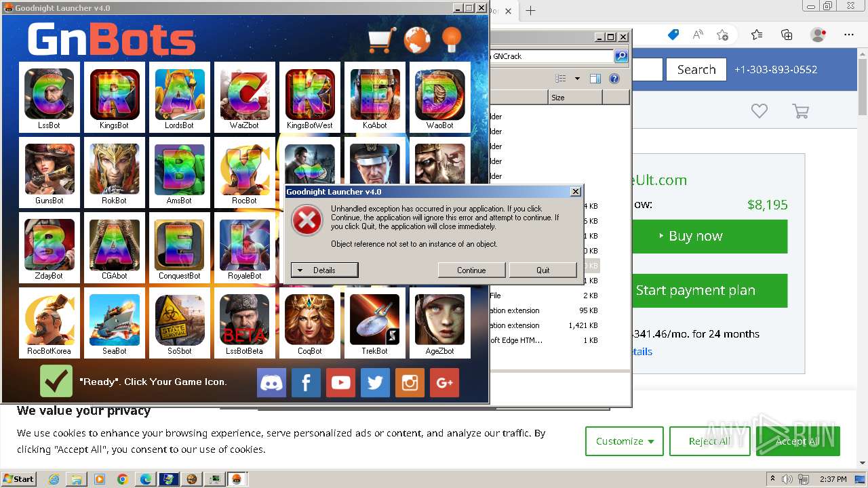Click the Explorer window search magnifier button
Image resolution: width=868 pixels, height=488 pixels.
click(x=620, y=56)
